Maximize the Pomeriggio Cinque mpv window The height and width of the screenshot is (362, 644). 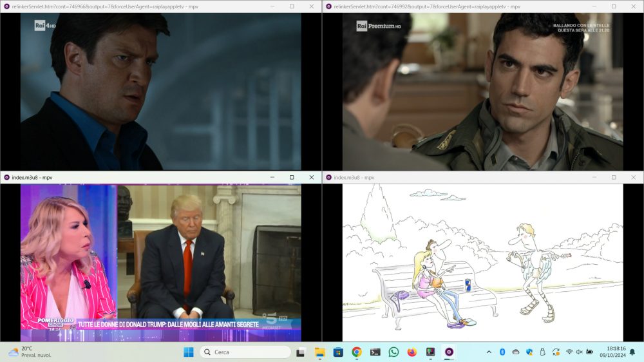(x=292, y=178)
